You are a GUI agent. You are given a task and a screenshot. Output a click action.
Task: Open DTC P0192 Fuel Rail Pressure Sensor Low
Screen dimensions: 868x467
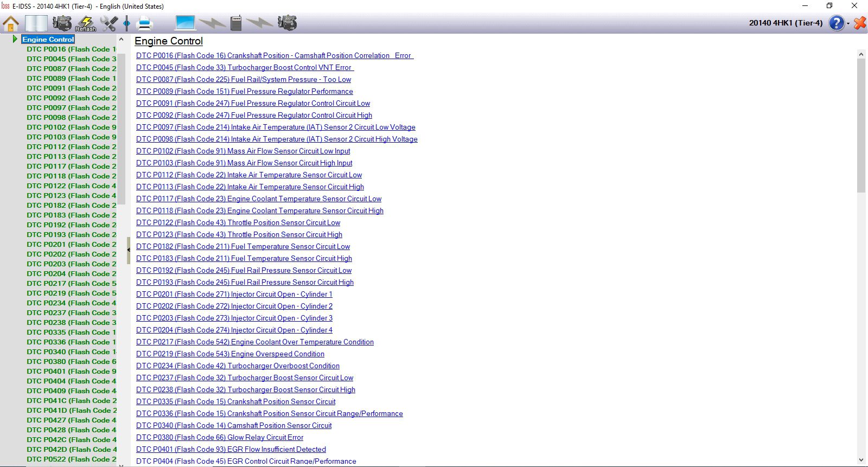(x=244, y=270)
